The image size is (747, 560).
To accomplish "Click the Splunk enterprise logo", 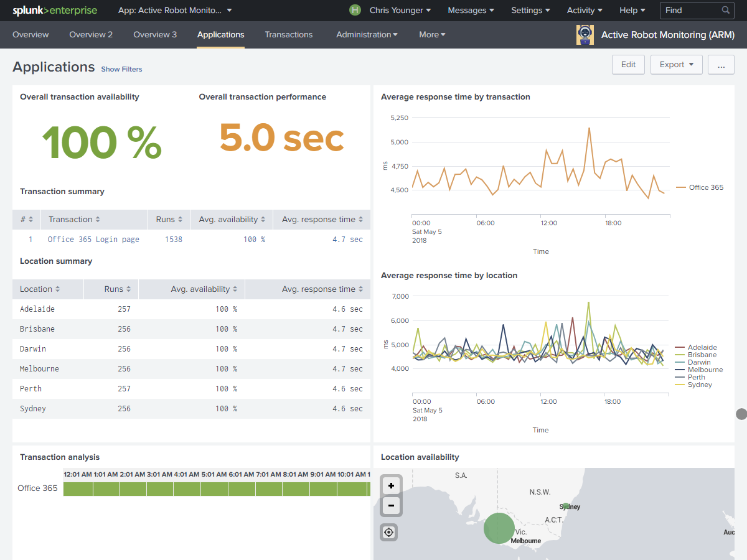I will click(55, 11).
